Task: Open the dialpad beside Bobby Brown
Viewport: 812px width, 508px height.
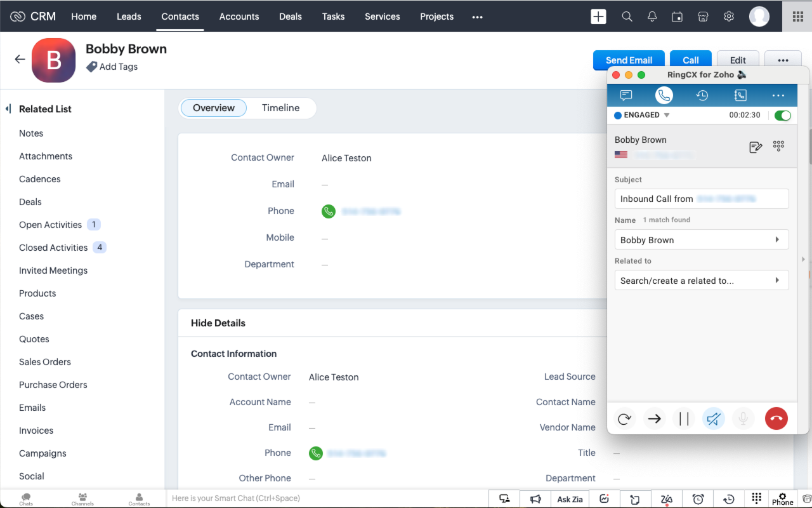Action: (778, 145)
